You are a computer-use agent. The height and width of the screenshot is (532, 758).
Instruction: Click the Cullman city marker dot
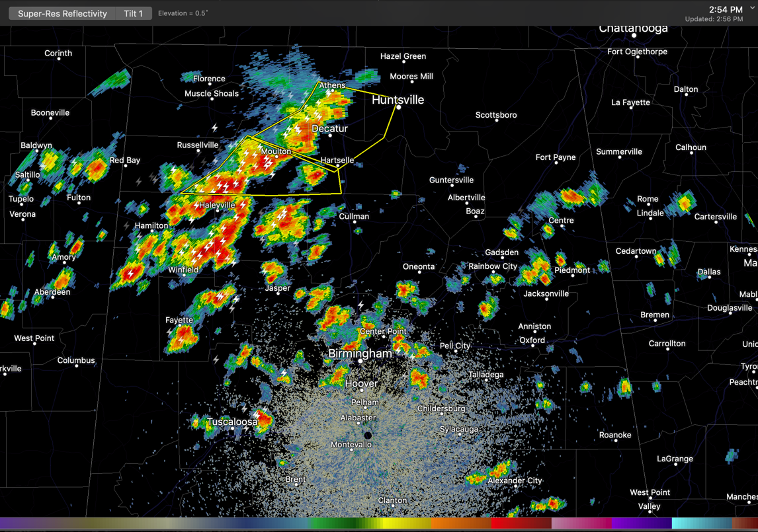pos(354,223)
